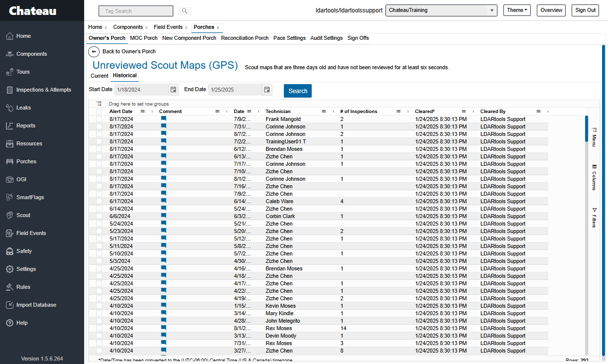Open comment icon for Corbin Clark row

(163, 216)
